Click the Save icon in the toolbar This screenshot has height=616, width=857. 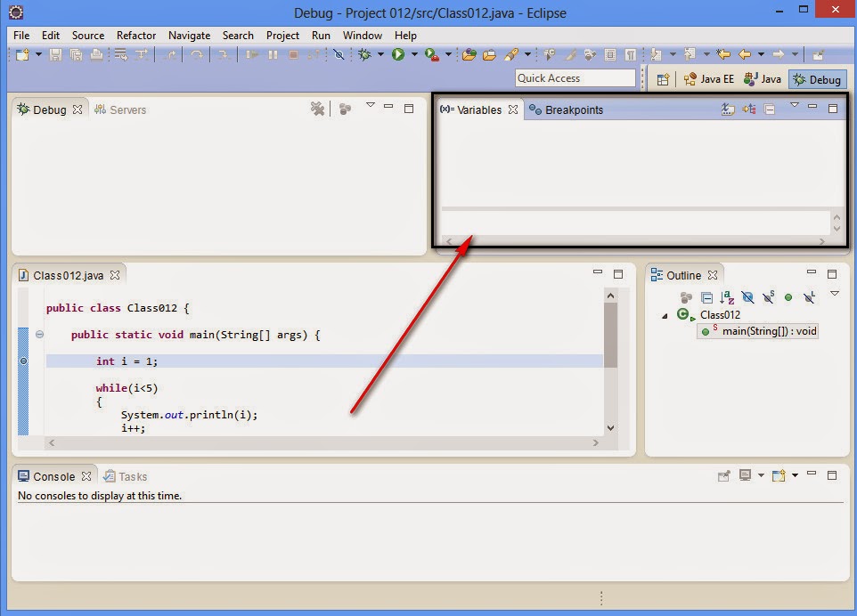tap(53, 54)
